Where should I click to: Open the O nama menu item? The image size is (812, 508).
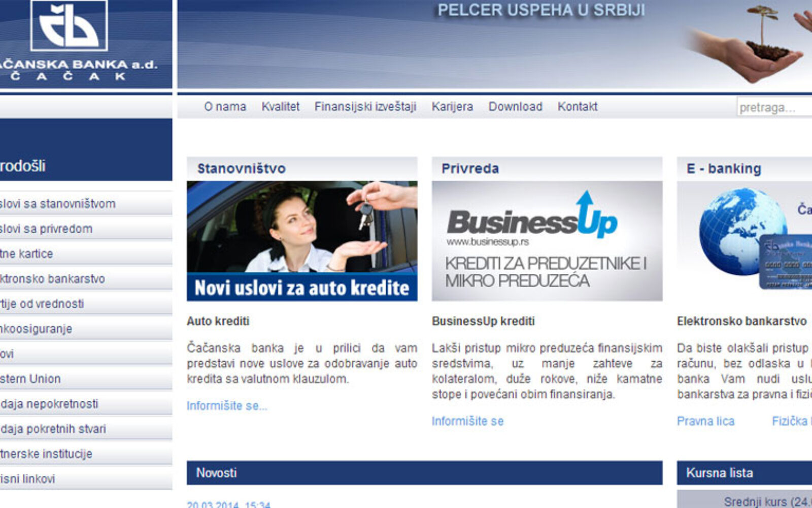tap(225, 107)
